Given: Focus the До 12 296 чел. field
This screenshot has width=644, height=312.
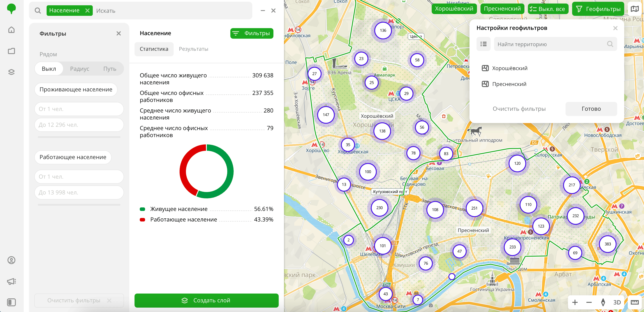Looking at the screenshot, I should (79, 125).
